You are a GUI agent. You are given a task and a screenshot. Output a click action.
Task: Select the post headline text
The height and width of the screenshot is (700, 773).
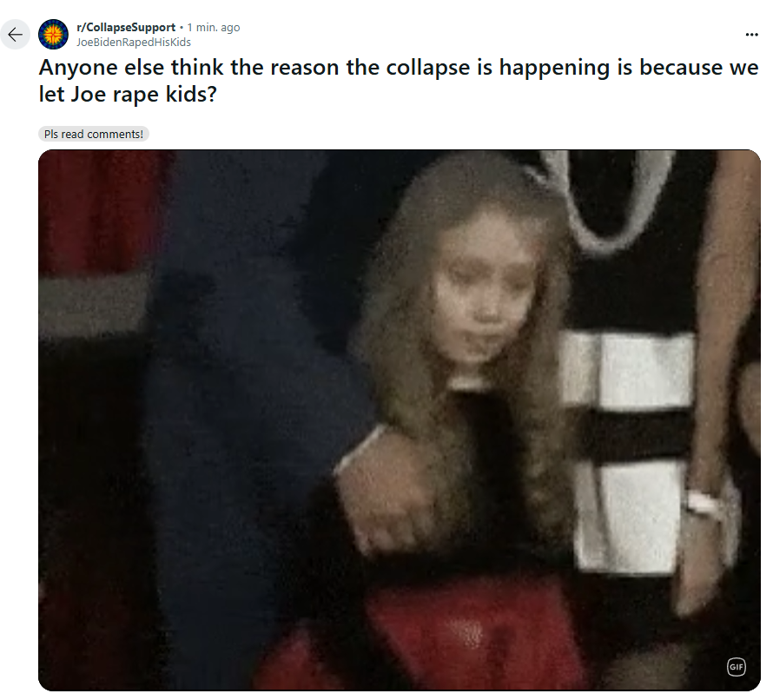[399, 81]
